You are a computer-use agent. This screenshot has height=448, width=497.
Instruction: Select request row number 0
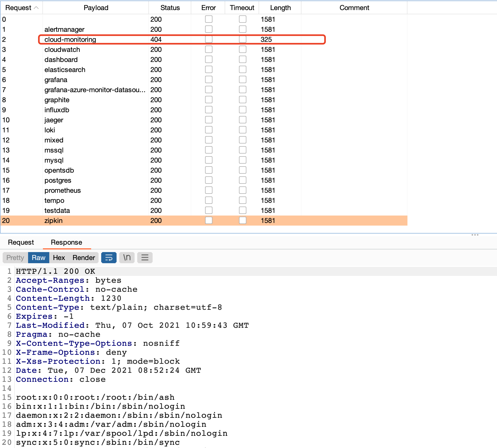[204, 19]
